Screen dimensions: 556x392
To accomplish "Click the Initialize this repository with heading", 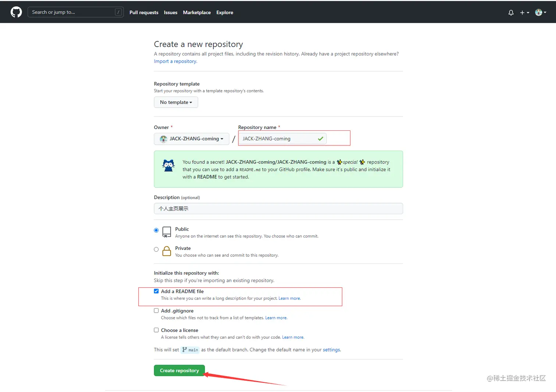I will coord(186,273).
